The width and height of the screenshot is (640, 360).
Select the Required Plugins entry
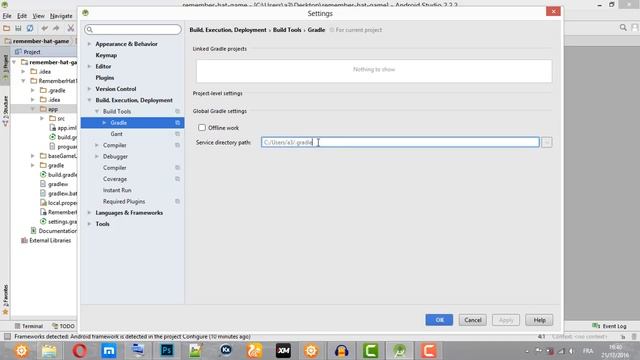coord(124,201)
